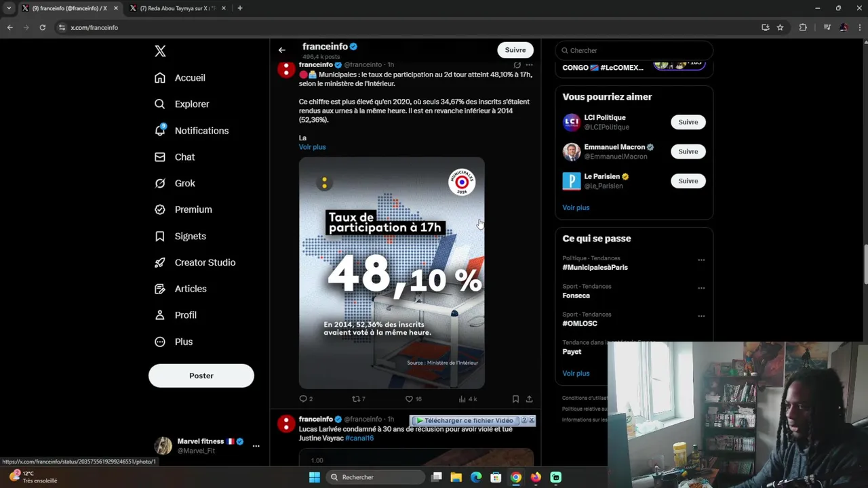Open a new browser tab
This screenshot has height=488, width=868.
[240, 8]
